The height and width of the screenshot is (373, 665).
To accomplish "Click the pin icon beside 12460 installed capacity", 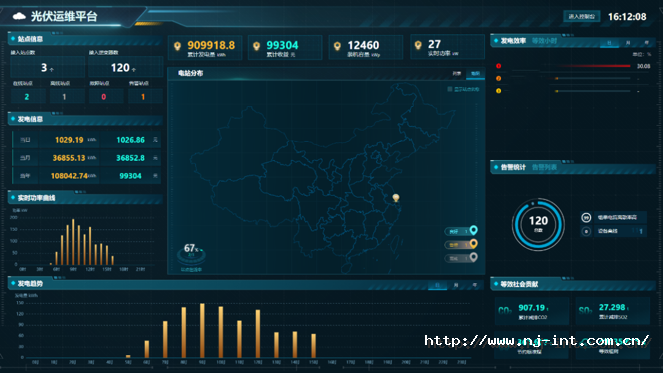I will point(337,46).
